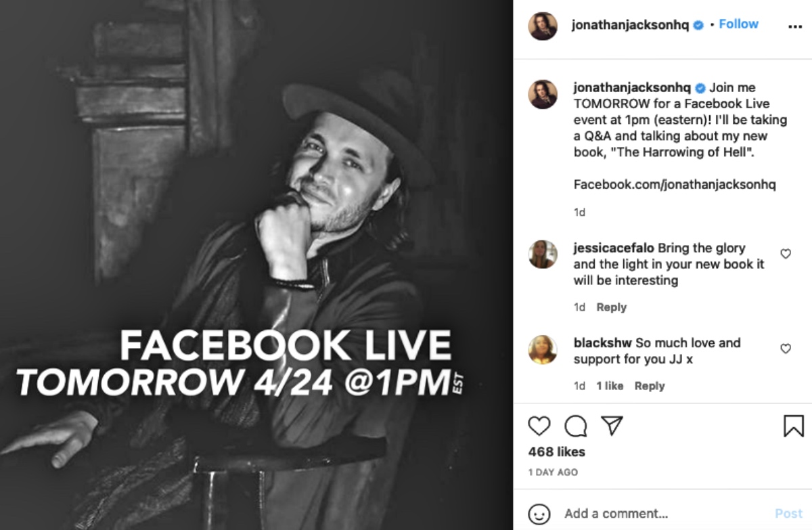Submit the comment with Post
The image size is (812, 530).
coord(788,514)
